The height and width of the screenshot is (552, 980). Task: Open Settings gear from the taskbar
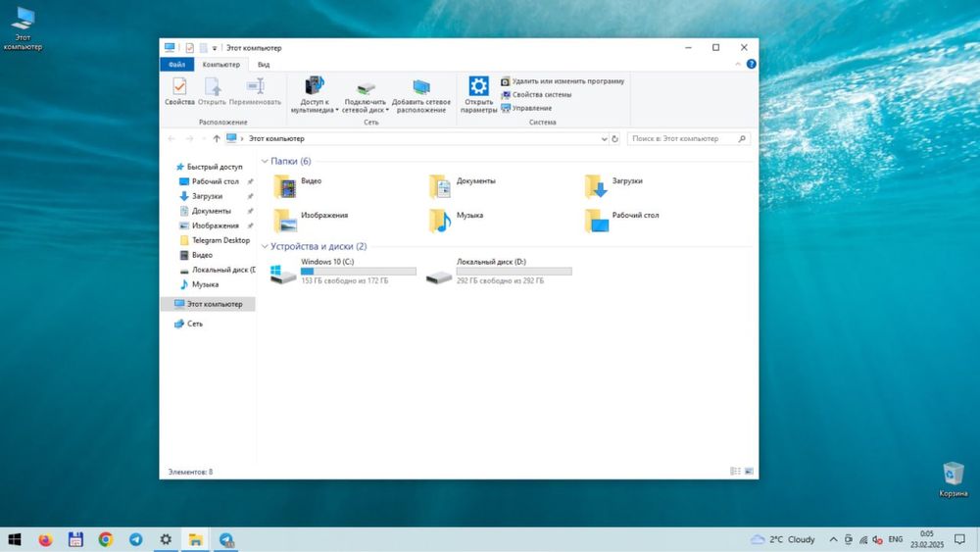166,539
